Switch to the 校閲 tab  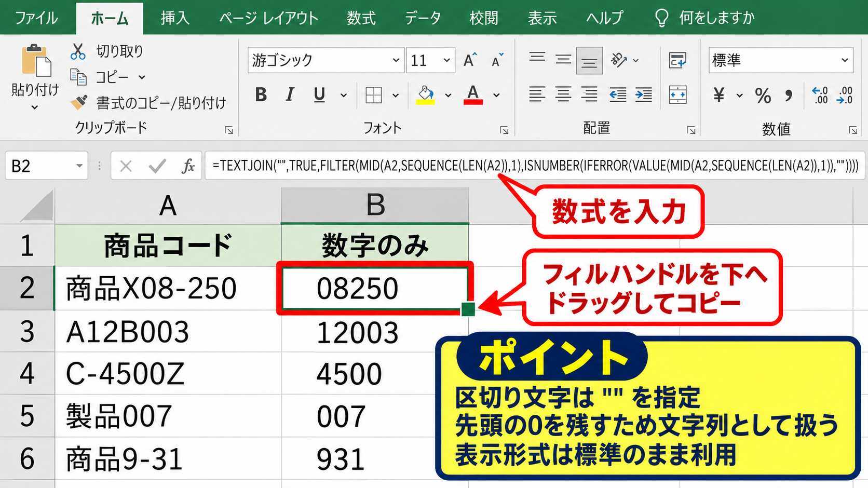tap(484, 18)
